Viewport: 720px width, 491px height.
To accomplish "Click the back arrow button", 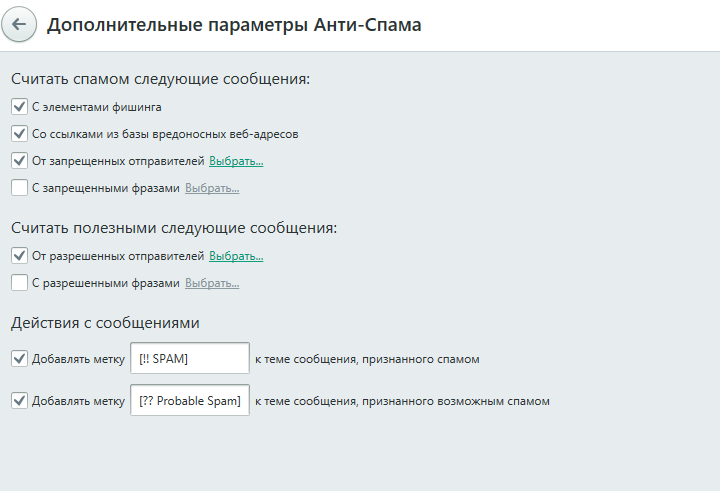I will pos(20,25).
